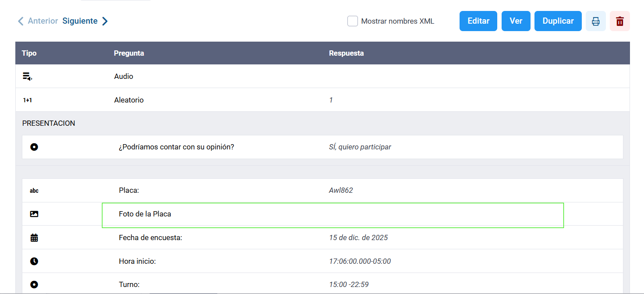
Task: Click the audio type icon in Audio row
Action: tap(27, 77)
